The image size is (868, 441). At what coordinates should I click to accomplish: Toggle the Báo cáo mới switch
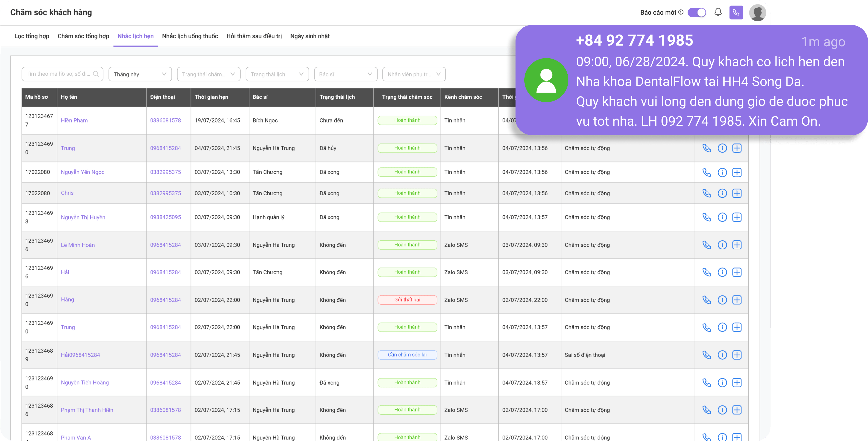click(x=696, y=12)
